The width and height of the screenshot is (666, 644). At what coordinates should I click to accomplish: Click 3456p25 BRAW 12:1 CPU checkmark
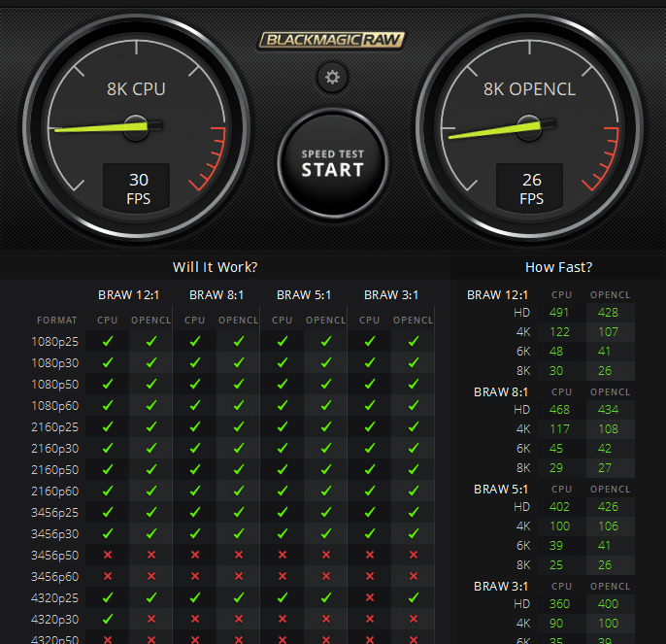point(108,512)
